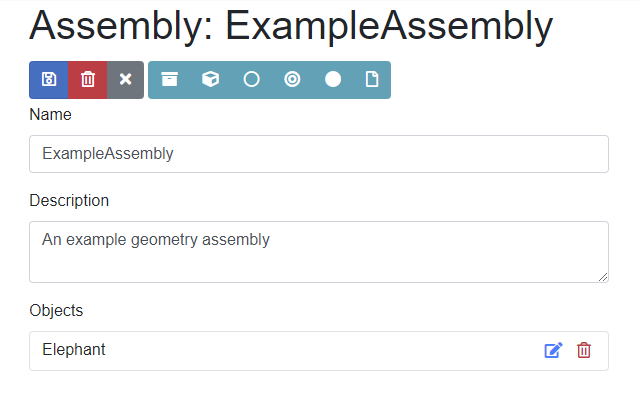Add a cube object from the toolbar
The width and height of the screenshot is (640, 417).
[x=210, y=80]
